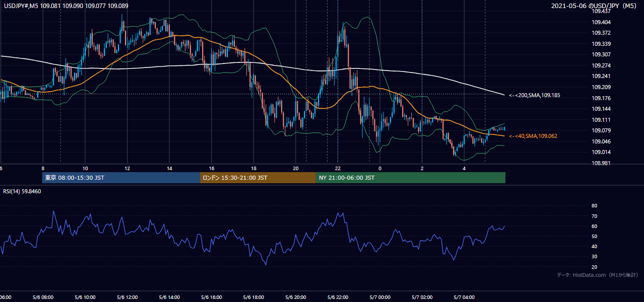Click the 5/6 14:00 time axis label
Image resolution: width=644 pixels, height=302 pixels.
(169, 297)
